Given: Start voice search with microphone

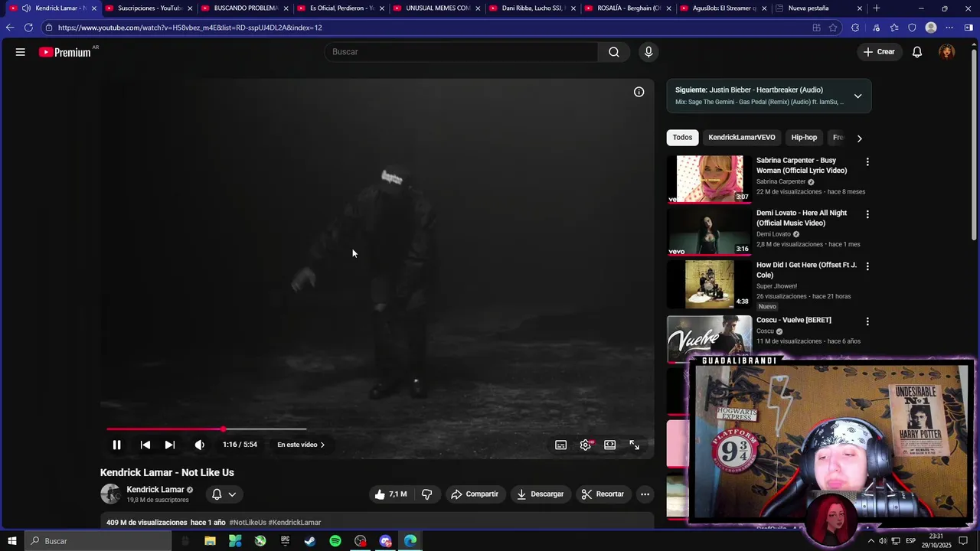Looking at the screenshot, I should (x=648, y=52).
